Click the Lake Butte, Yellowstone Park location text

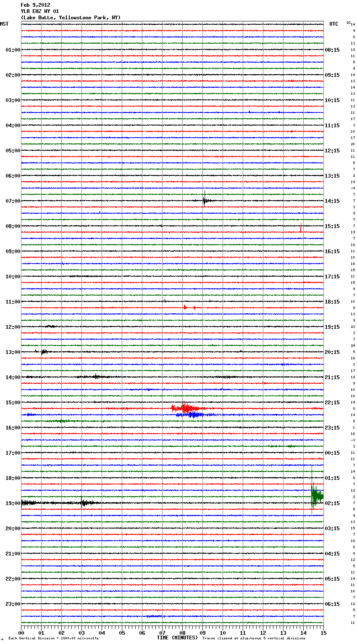(x=71, y=18)
